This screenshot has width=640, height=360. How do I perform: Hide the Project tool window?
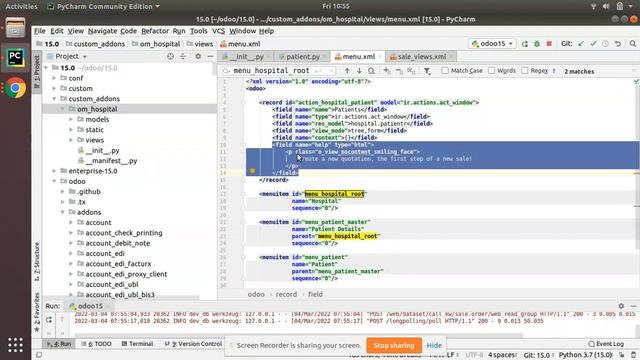point(210,56)
